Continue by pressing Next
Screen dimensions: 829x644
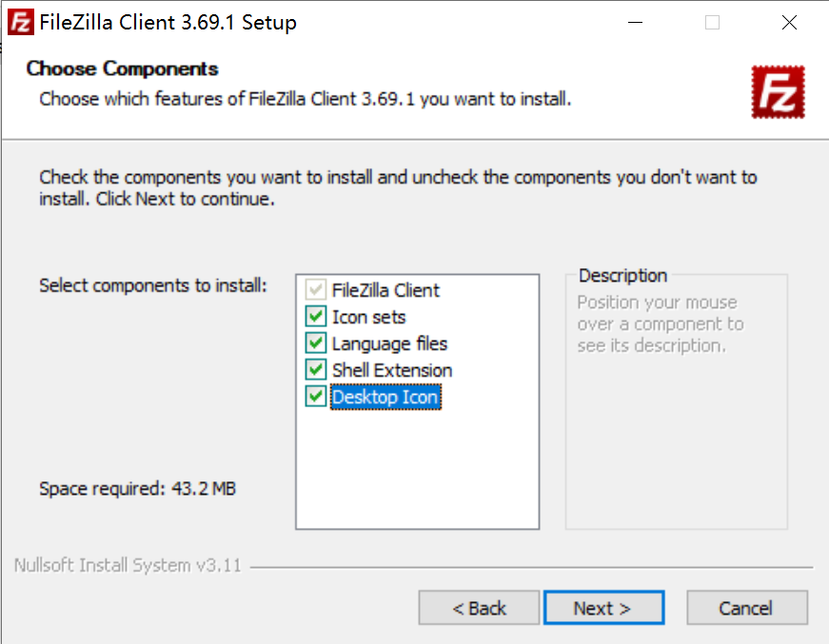[602, 608]
